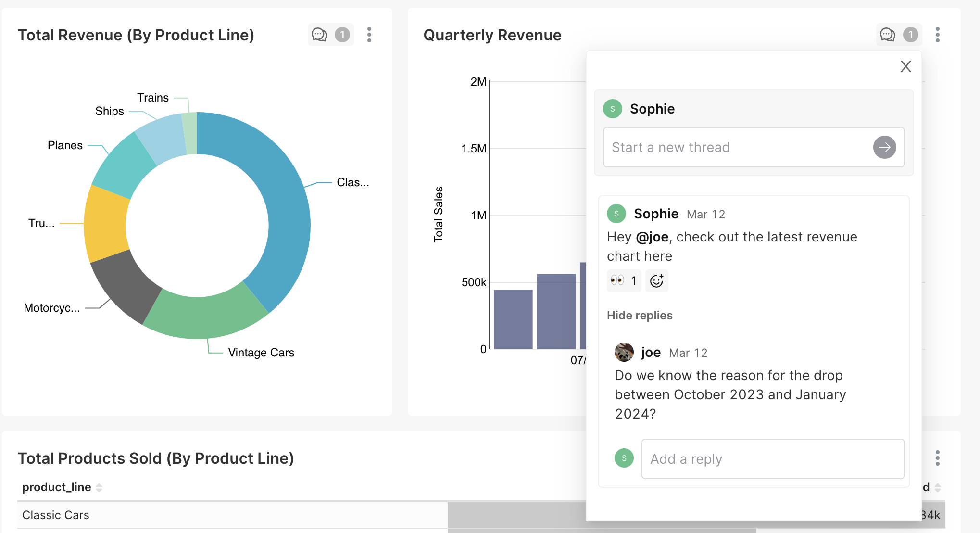Select the Ships donut slice

pos(163,139)
